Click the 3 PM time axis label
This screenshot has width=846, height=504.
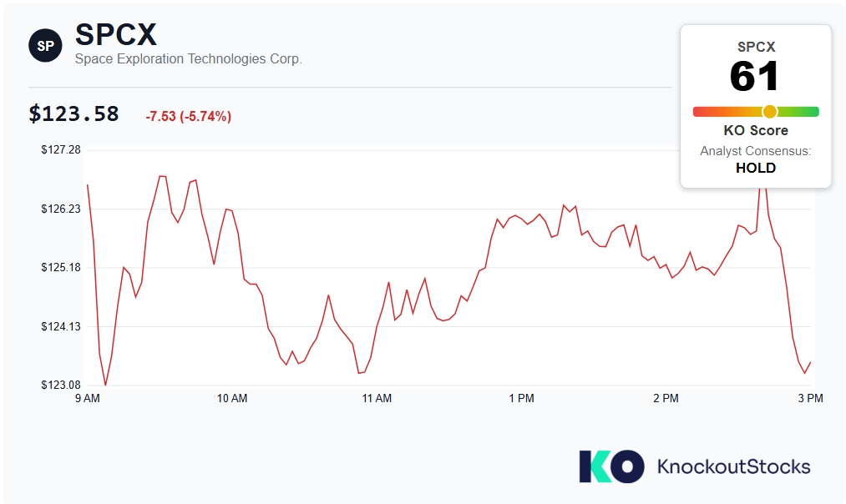[810, 398]
